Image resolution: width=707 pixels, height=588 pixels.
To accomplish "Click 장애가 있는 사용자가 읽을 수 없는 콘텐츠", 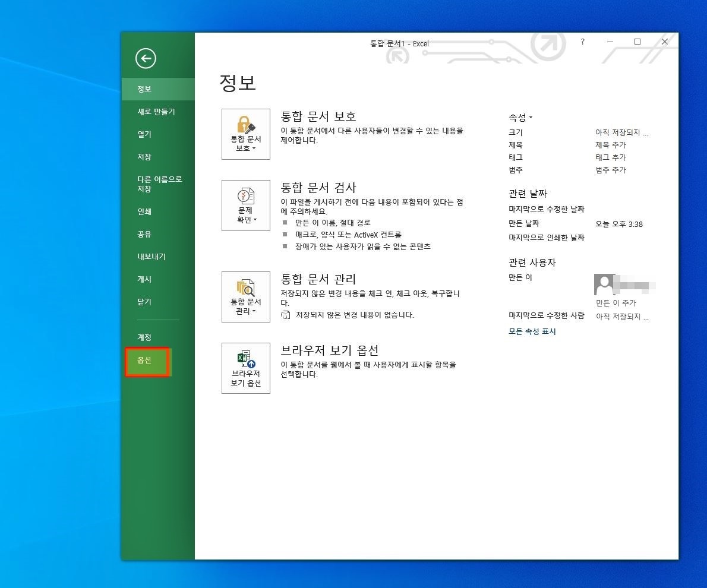I will (363, 246).
